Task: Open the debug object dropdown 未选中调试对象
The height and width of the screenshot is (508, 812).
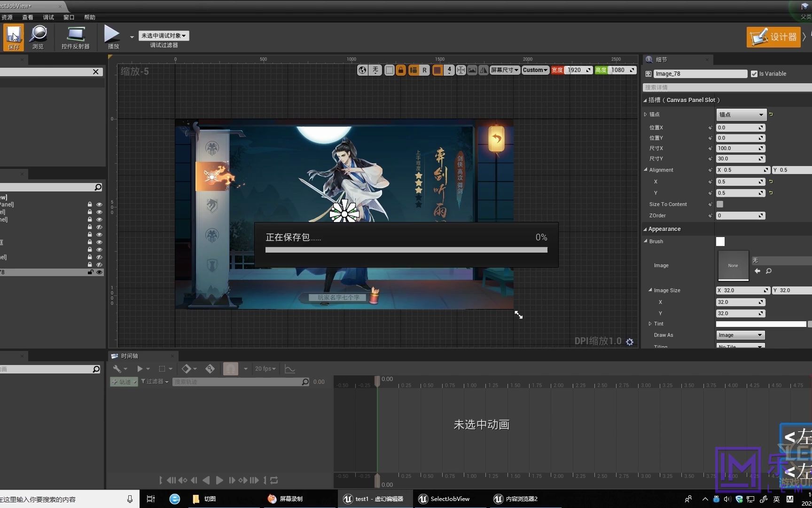Action: pos(164,36)
